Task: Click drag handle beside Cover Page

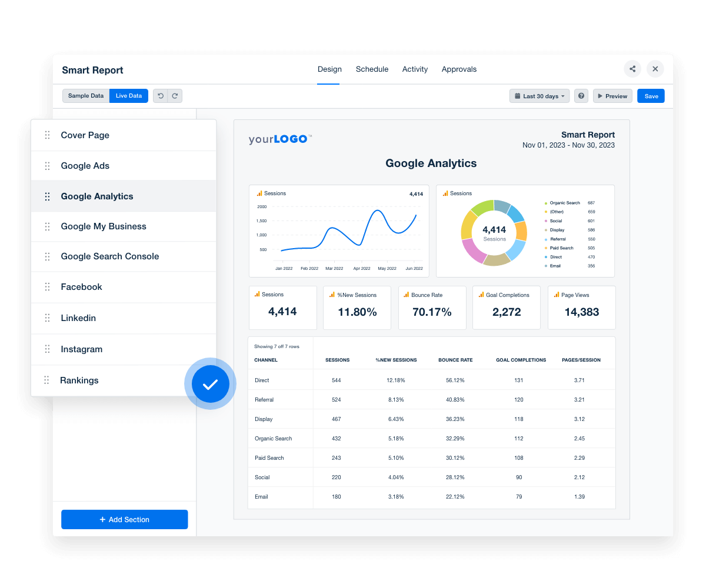Action: click(x=47, y=135)
